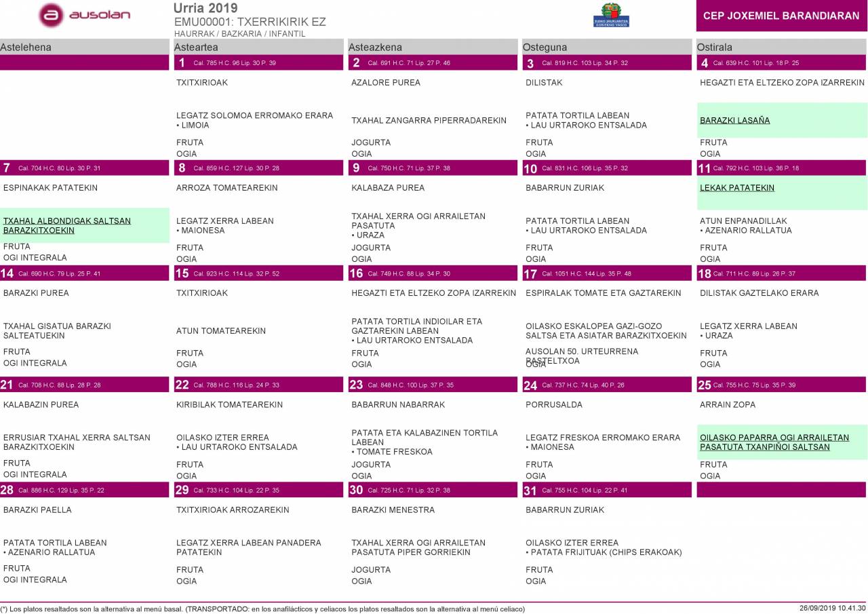Click the Basque Government logo
This screenshot has width=868, height=614.
pos(611,15)
